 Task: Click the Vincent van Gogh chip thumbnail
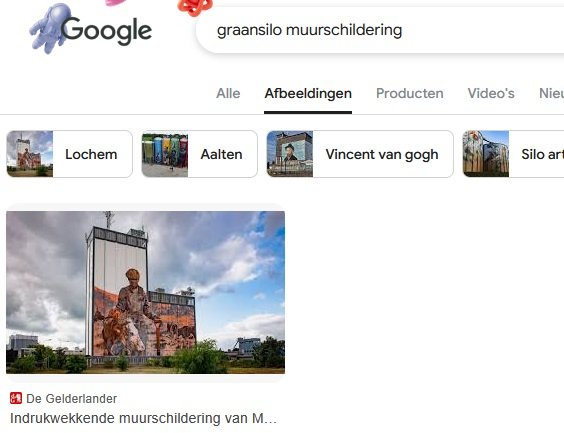[x=290, y=154]
